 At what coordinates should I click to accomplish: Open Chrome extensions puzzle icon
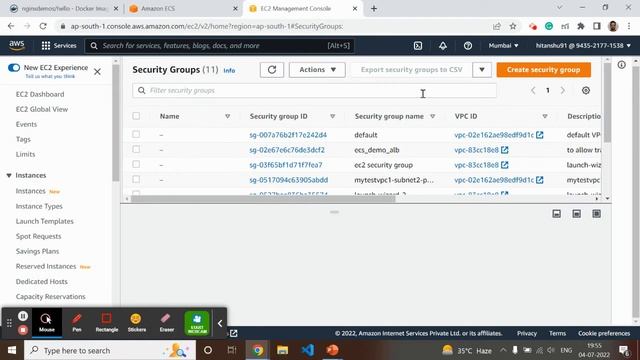tap(580, 26)
